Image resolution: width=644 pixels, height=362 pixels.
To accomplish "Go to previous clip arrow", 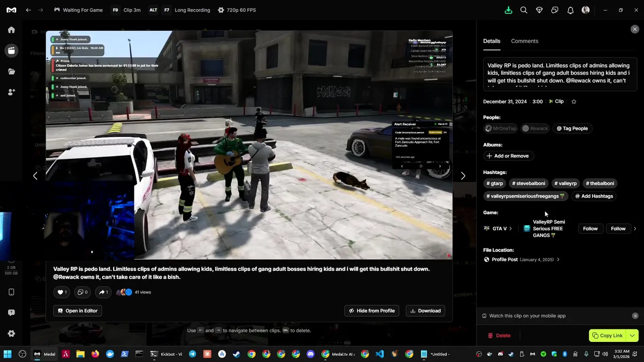I will click(35, 175).
